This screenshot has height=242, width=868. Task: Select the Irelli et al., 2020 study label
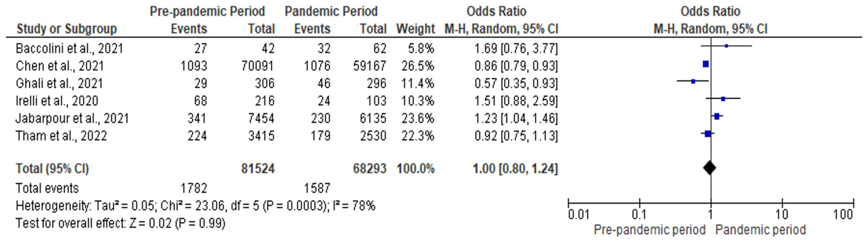pos(57,101)
